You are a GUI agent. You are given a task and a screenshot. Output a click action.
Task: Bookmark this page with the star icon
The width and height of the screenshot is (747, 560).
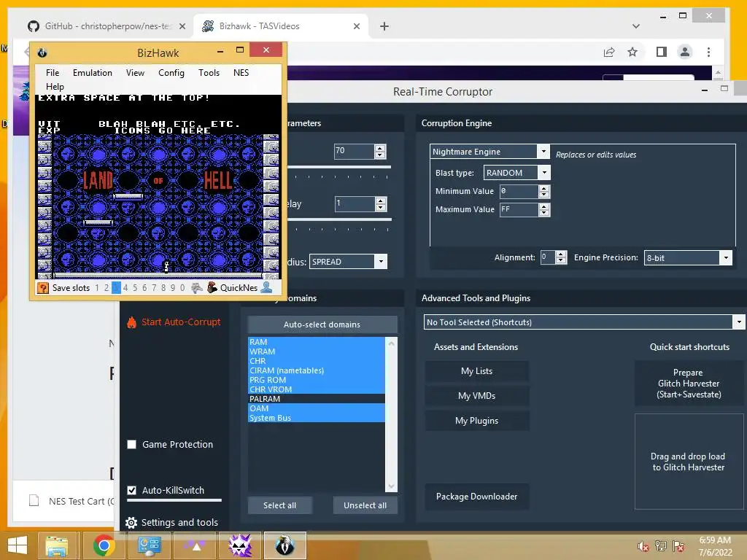(632, 52)
